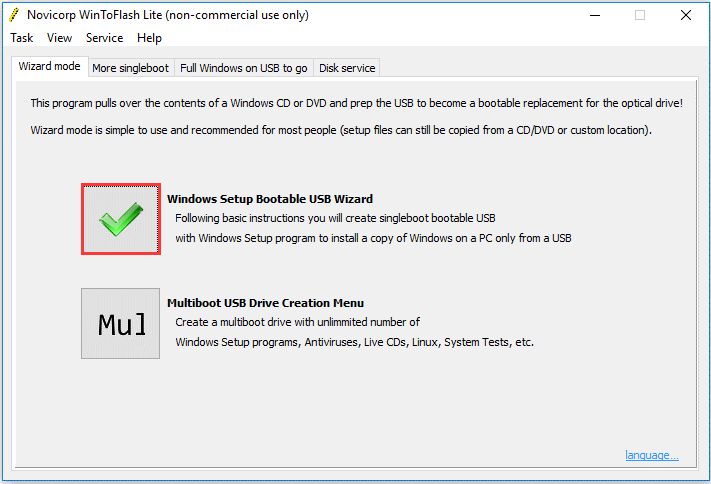Open the Service menu
The height and width of the screenshot is (484, 711).
tap(104, 38)
